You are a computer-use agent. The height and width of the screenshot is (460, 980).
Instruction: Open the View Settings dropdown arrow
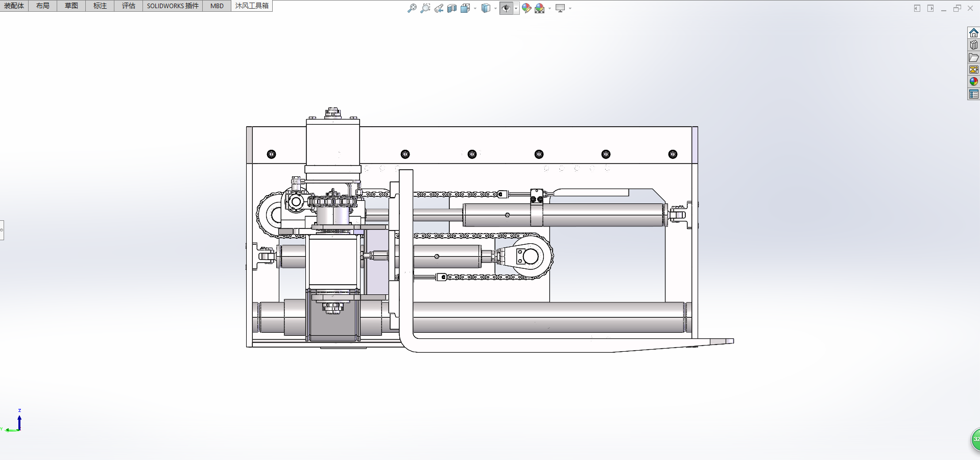coord(570,8)
